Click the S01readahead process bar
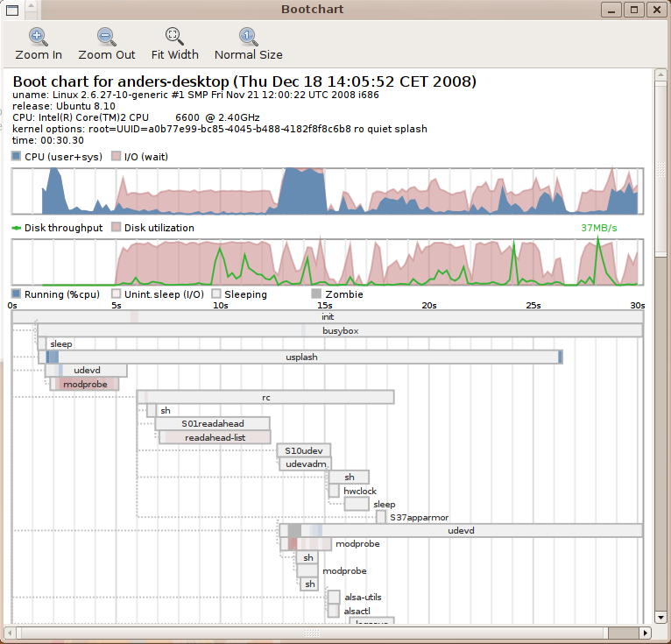The image size is (671, 644). 213,423
